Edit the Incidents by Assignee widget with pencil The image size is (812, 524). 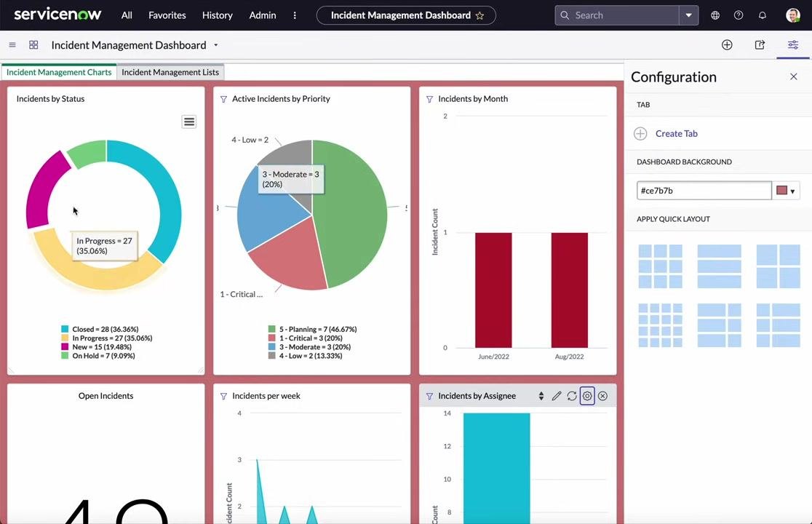pyautogui.click(x=557, y=396)
